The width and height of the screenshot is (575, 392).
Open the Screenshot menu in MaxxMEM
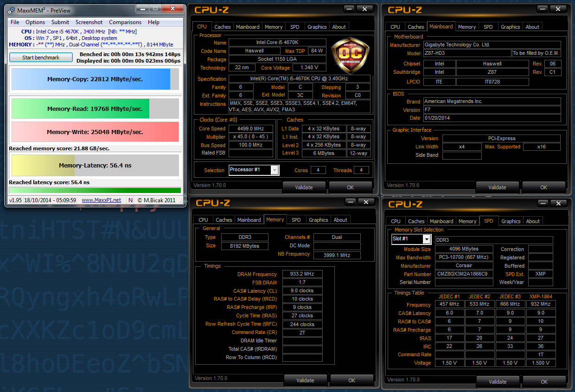point(89,22)
